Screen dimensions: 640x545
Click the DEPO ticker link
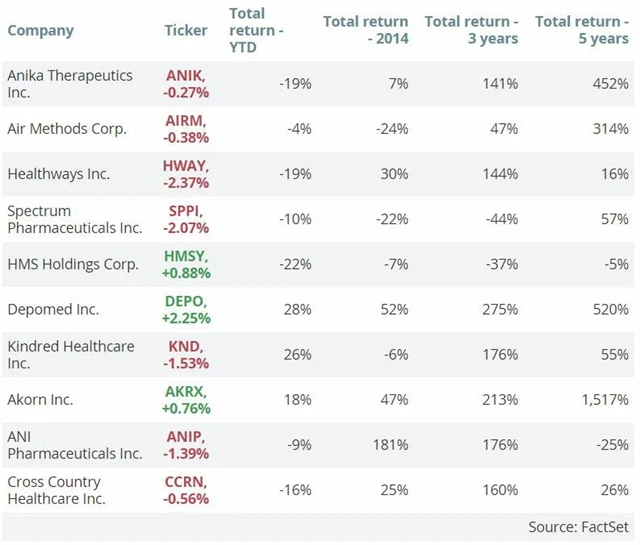coord(186,301)
